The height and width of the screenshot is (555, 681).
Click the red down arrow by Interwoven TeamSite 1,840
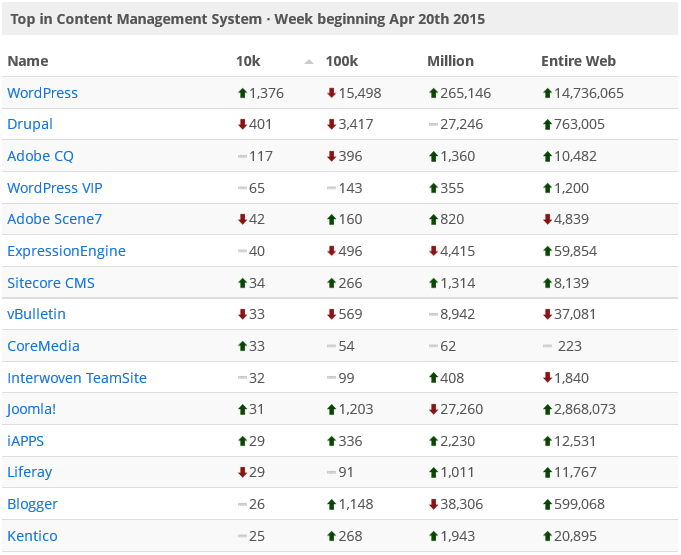pyautogui.click(x=547, y=378)
